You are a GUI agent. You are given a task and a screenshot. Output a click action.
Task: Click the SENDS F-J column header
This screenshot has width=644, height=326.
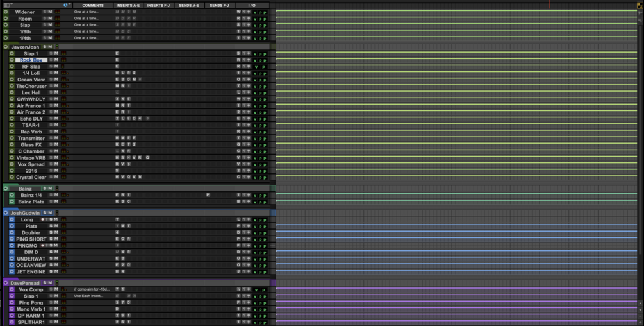pos(220,5)
